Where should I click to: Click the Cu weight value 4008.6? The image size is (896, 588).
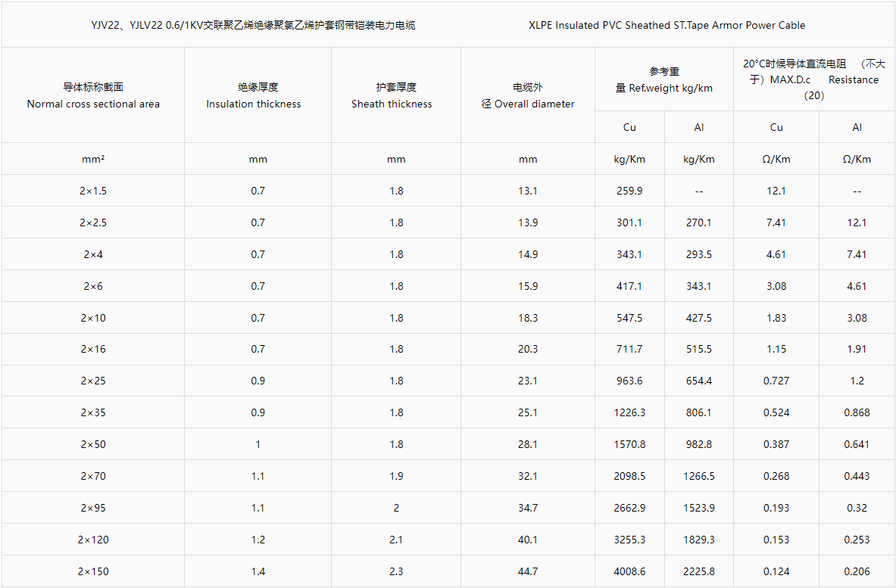(x=629, y=571)
